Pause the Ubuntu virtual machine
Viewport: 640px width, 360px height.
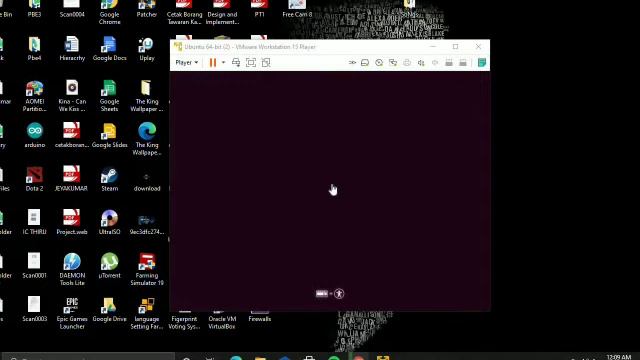pyautogui.click(x=213, y=62)
